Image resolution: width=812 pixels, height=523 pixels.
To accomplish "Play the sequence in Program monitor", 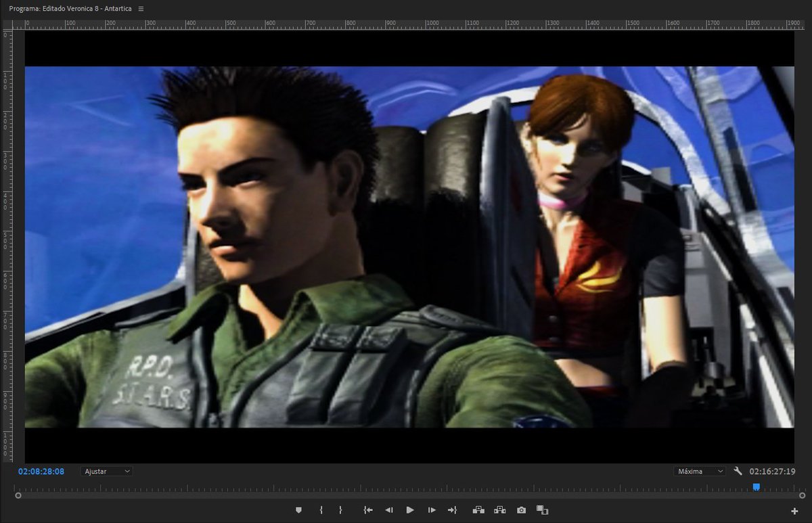I will tap(410, 510).
